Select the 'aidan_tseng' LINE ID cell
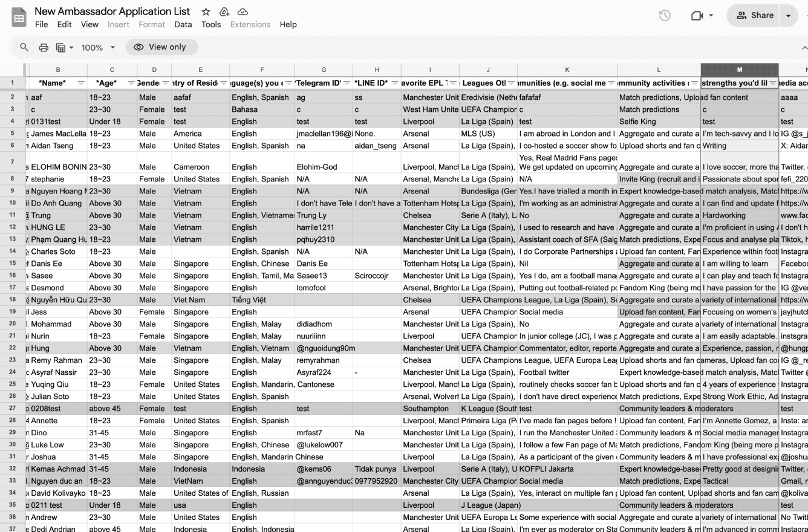 pos(377,146)
